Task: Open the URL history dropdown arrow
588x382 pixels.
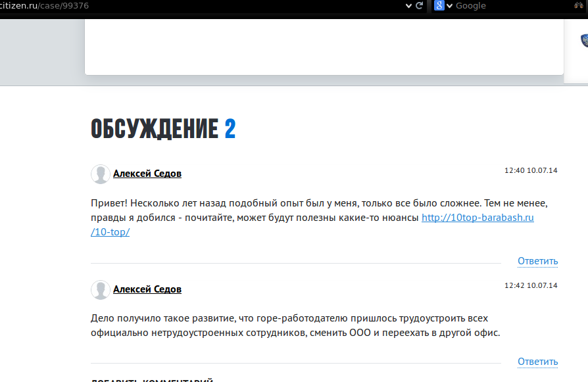Action: [408, 6]
